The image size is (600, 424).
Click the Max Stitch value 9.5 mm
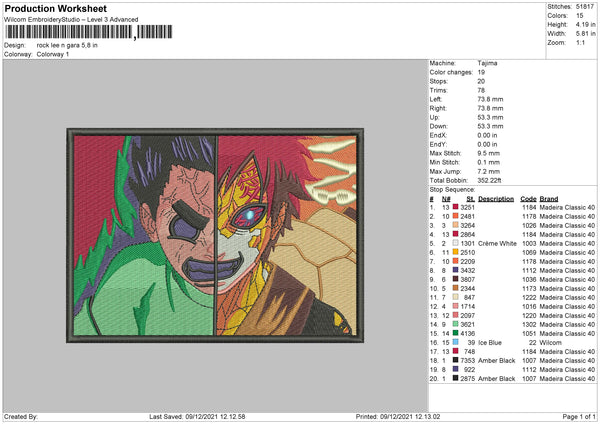488,153
